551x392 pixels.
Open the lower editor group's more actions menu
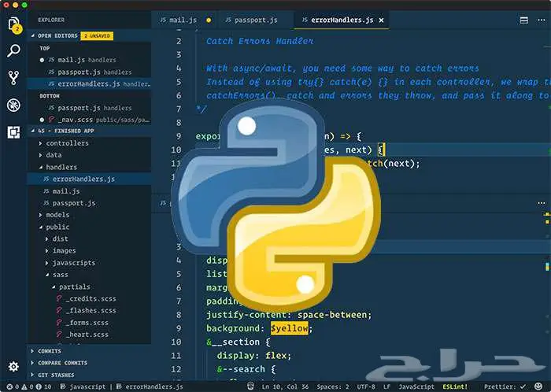tap(542, 203)
